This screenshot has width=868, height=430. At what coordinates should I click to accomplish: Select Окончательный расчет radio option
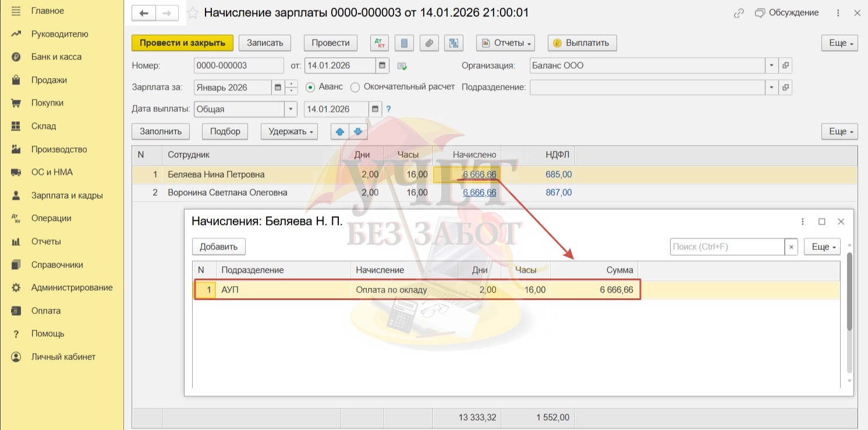[x=355, y=87]
